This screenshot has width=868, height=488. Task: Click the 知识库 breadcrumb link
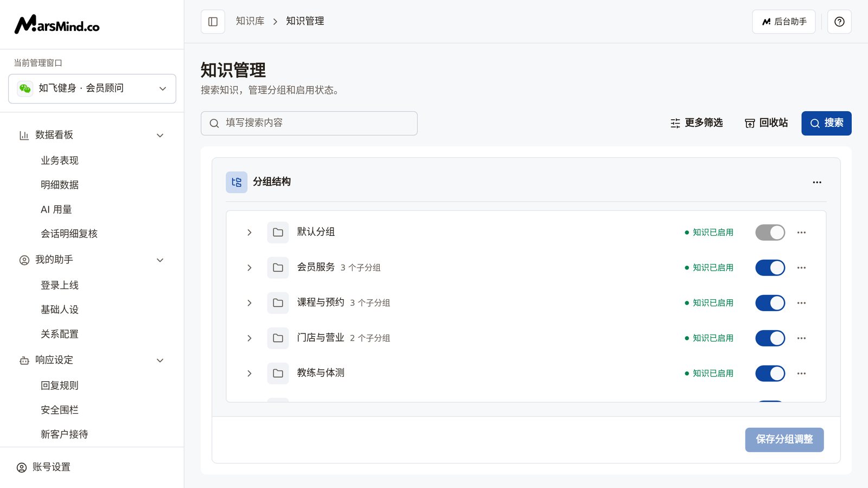click(250, 21)
